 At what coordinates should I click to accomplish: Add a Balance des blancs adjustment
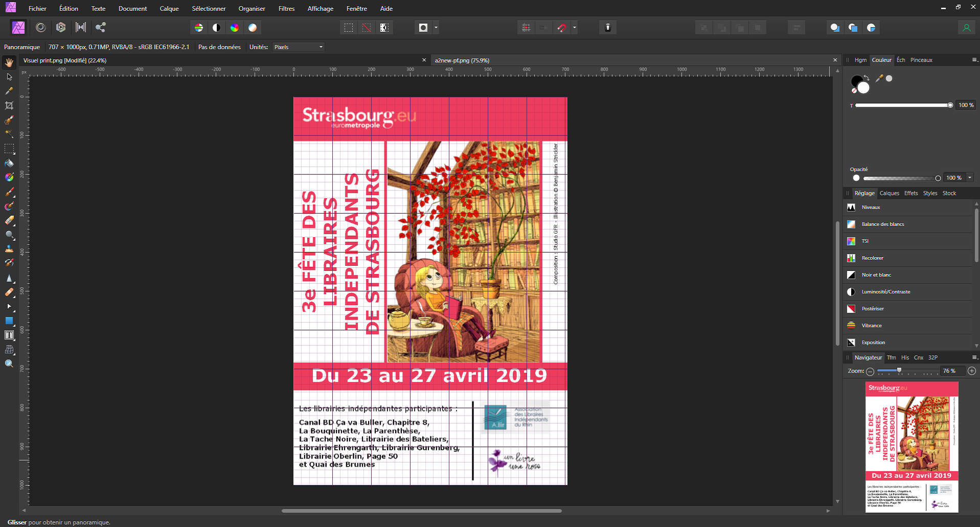[x=907, y=224]
